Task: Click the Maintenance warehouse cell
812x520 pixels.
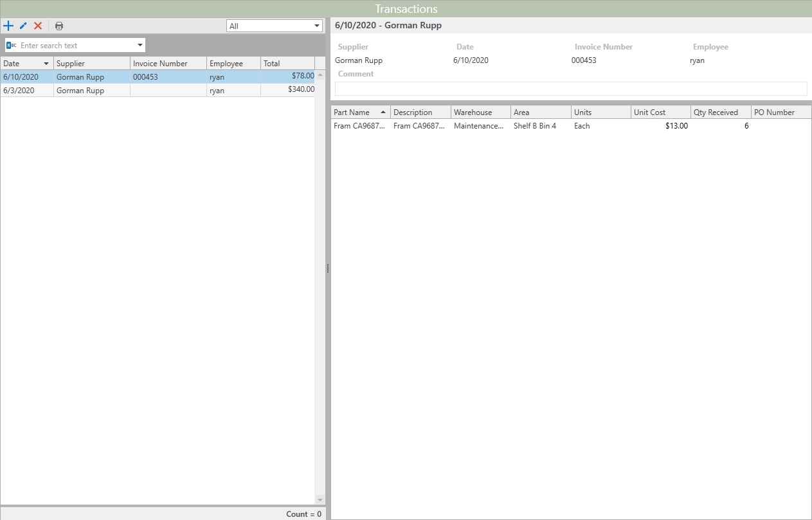Action: [x=480, y=126]
